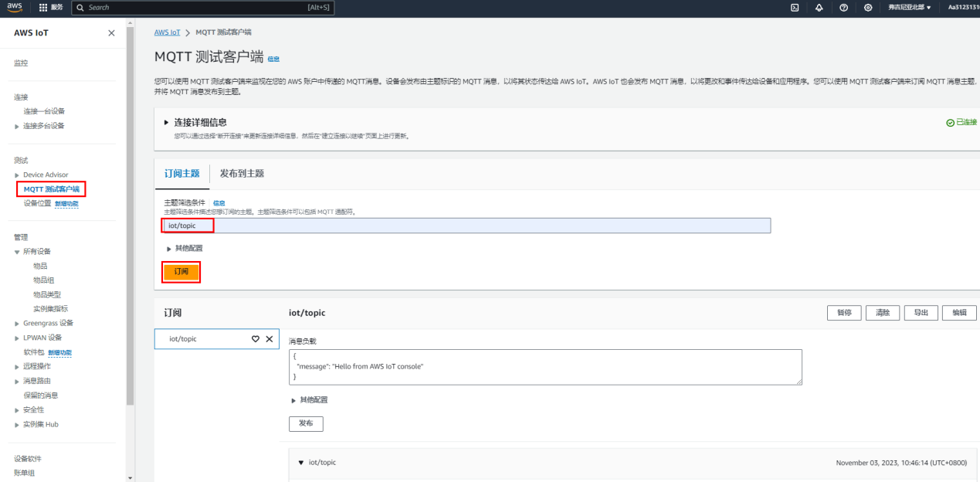This screenshot has height=482, width=980.
Task: Open 监控 in the sidebar
Action: 21,63
